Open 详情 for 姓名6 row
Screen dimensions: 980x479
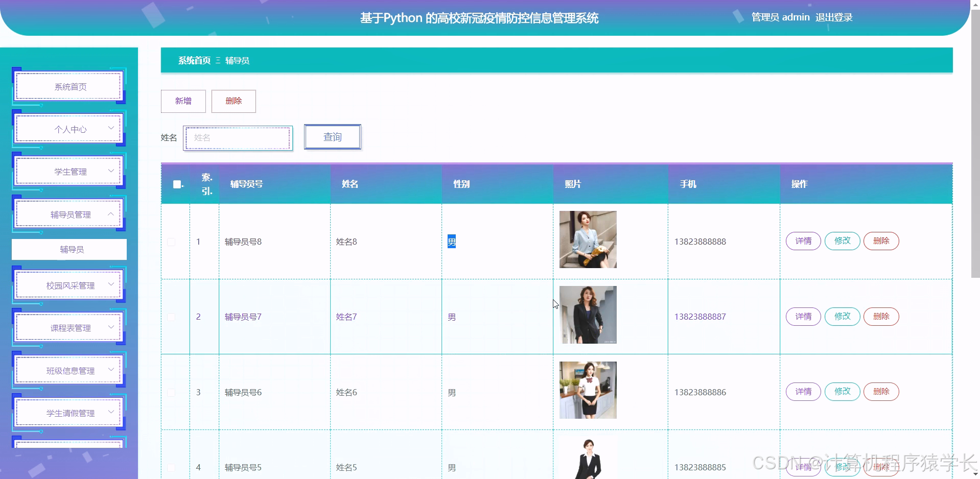[x=803, y=392]
